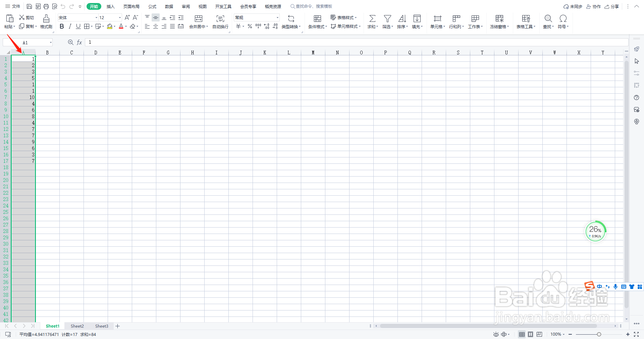Apply the red font color
The height and width of the screenshot is (339, 644).
coord(121,26)
